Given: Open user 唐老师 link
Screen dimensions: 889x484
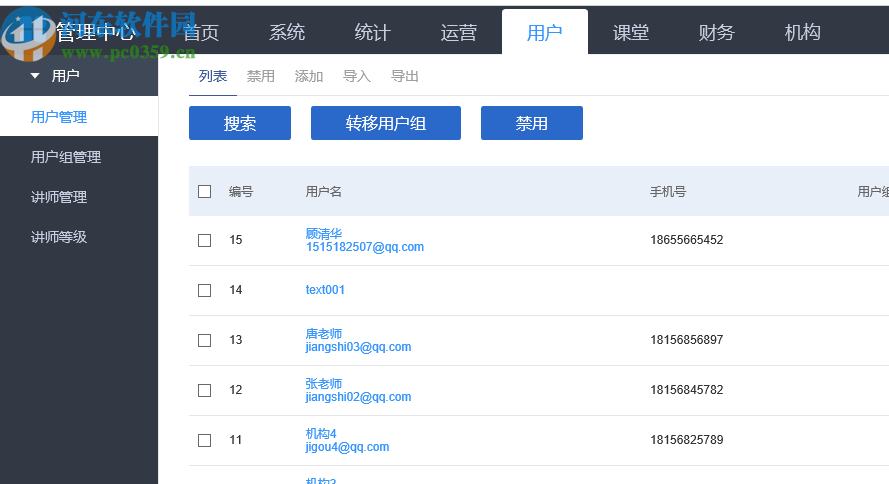Looking at the screenshot, I should pyautogui.click(x=324, y=334).
